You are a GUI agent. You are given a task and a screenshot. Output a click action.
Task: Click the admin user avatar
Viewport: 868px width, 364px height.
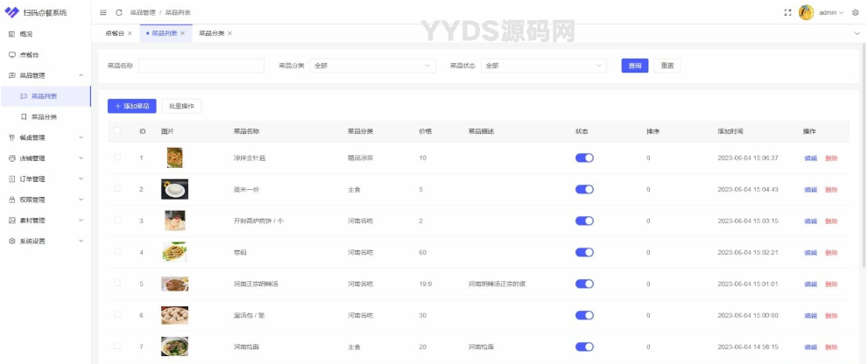[x=806, y=12]
